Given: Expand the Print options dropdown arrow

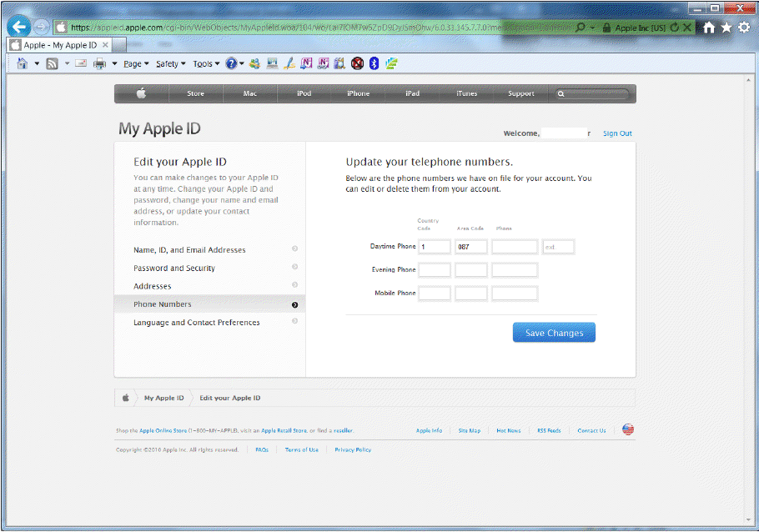Looking at the screenshot, I should click(115, 63).
